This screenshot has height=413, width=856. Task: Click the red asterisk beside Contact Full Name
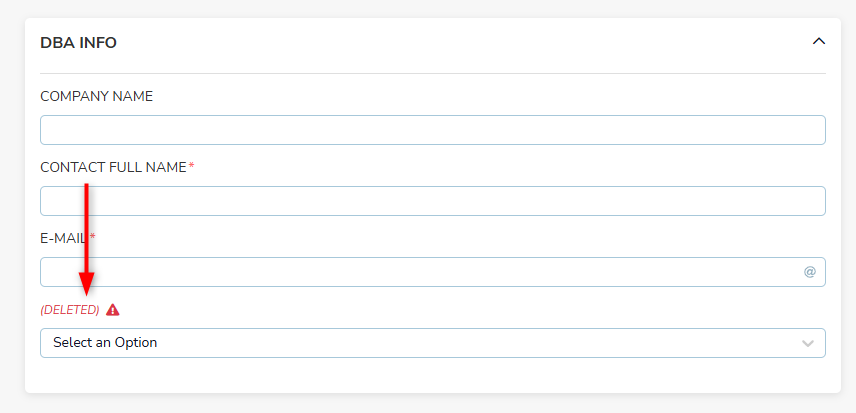(191, 166)
